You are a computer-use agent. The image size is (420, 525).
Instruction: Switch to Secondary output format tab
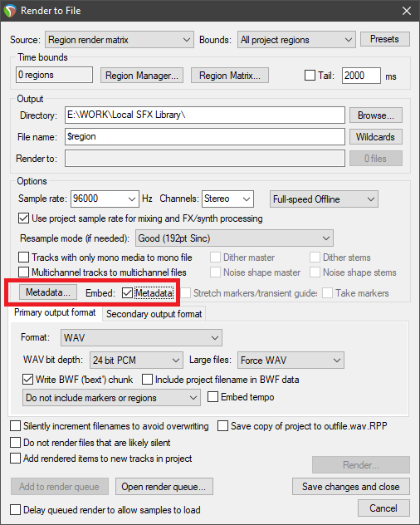[154, 314]
